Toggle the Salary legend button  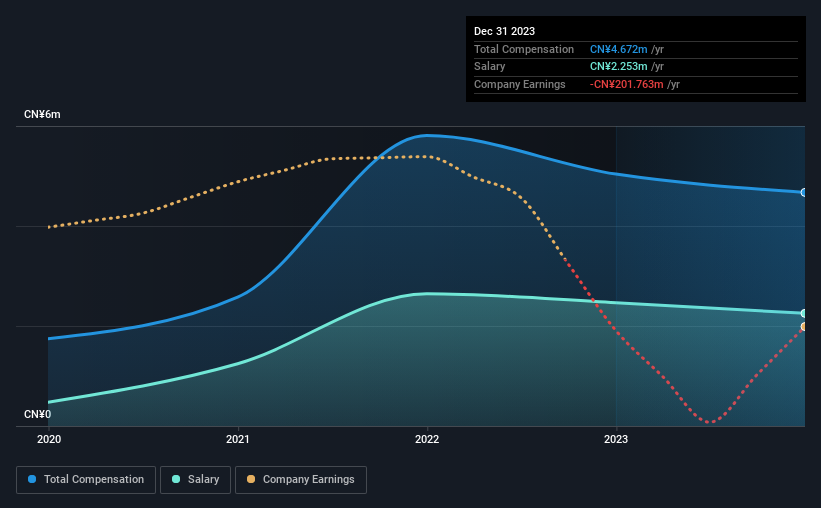[x=195, y=480]
